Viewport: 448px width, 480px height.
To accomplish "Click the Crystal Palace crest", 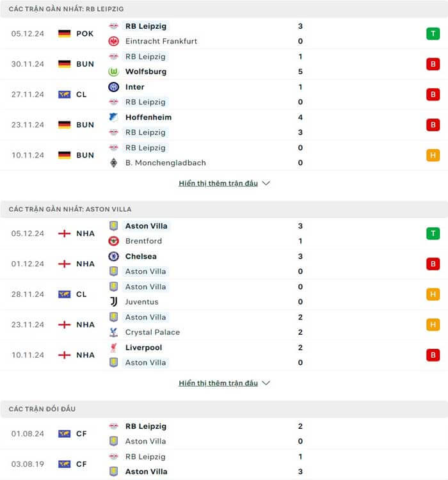I will (113, 332).
